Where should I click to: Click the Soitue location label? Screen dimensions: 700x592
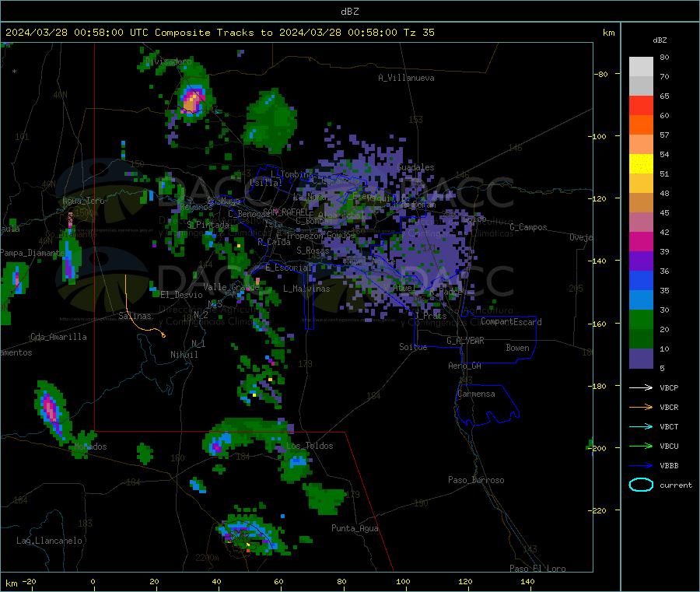(413, 347)
